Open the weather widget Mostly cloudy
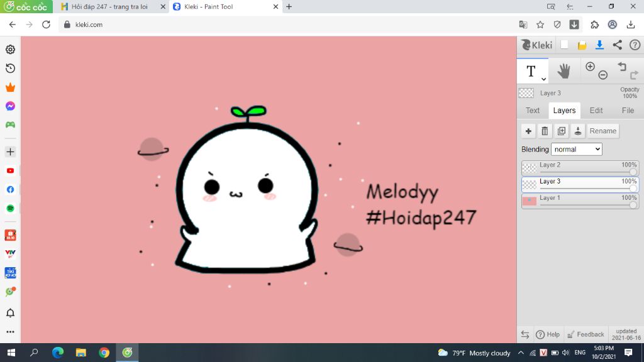 click(474, 353)
